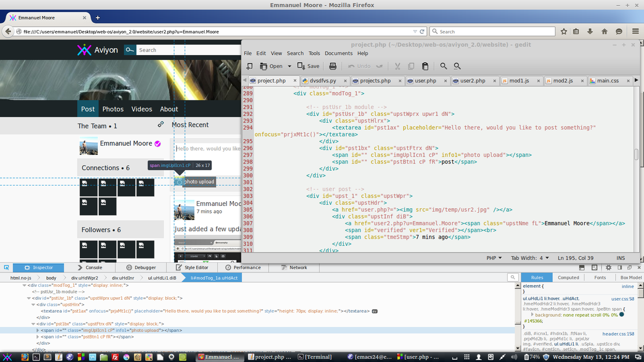This screenshot has height=362, width=644.
Task: Open a file with gedit's Open button
Action: point(272,66)
